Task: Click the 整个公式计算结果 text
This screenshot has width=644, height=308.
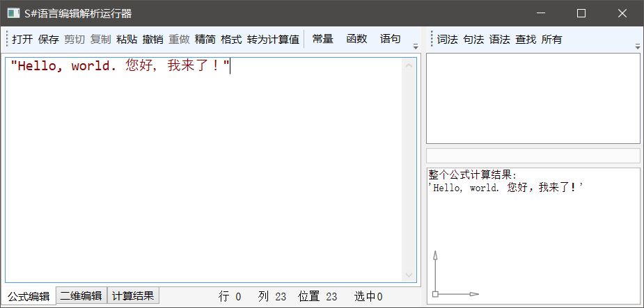Action: (x=473, y=175)
